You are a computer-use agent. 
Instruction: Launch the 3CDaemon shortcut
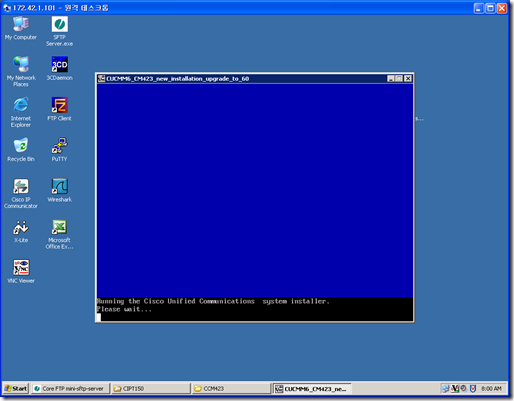[x=59, y=68]
